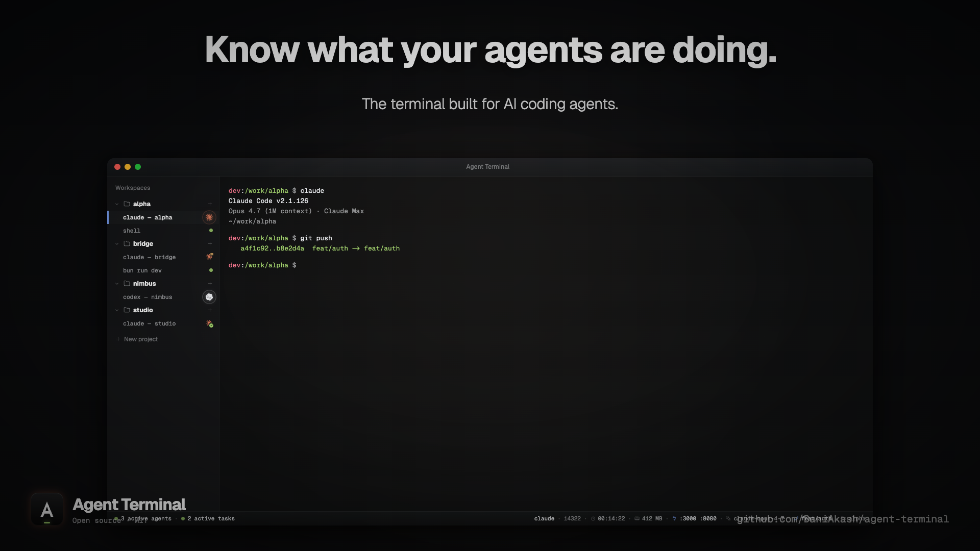Image resolution: width=980 pixels, height=551 pixels.
Task: Click the Claude done-check icon on claude — studio
Action: click(x=209, y=323)
